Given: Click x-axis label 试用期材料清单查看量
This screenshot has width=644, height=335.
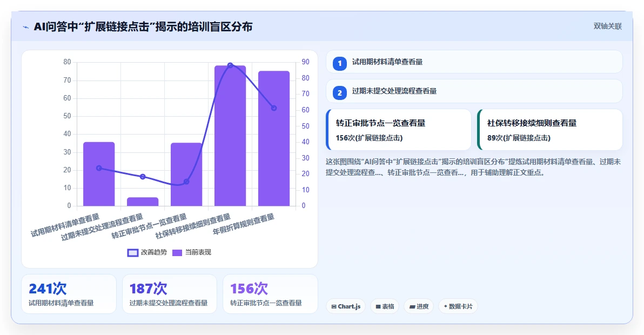Looking at the screenshot, I should (x=65, y=225).
